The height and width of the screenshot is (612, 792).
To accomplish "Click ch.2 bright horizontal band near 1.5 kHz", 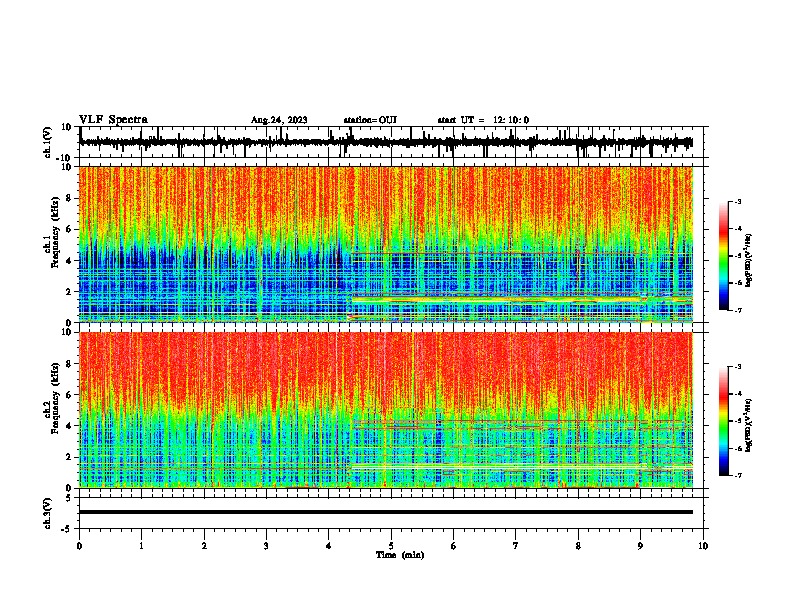I will pyautogui.click(x=521, y=466).
